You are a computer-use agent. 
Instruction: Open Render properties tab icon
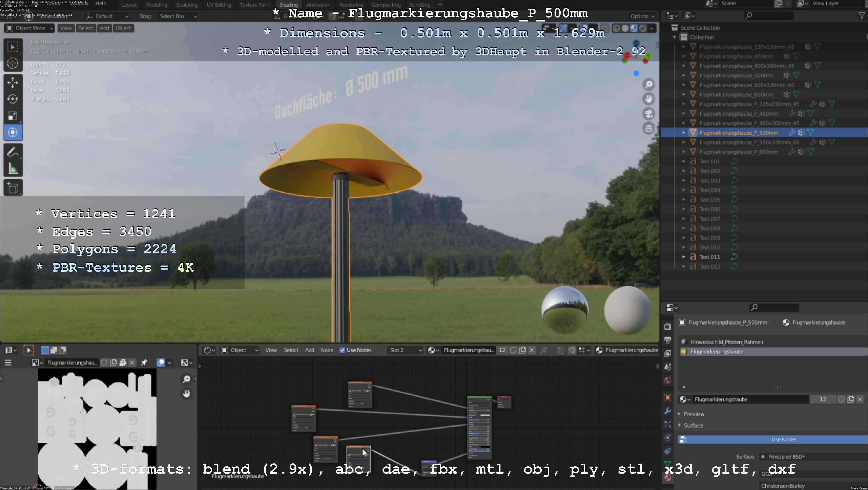667,326
